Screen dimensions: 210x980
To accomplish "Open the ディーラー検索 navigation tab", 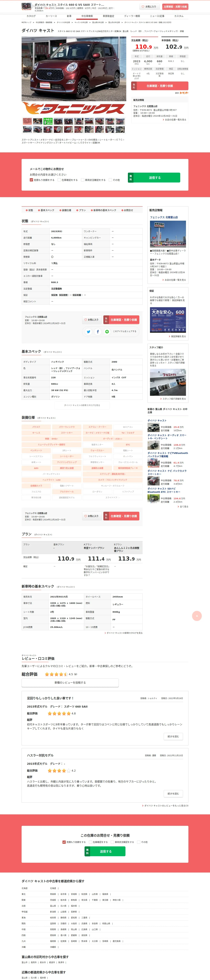I will (x=132, y=16).
